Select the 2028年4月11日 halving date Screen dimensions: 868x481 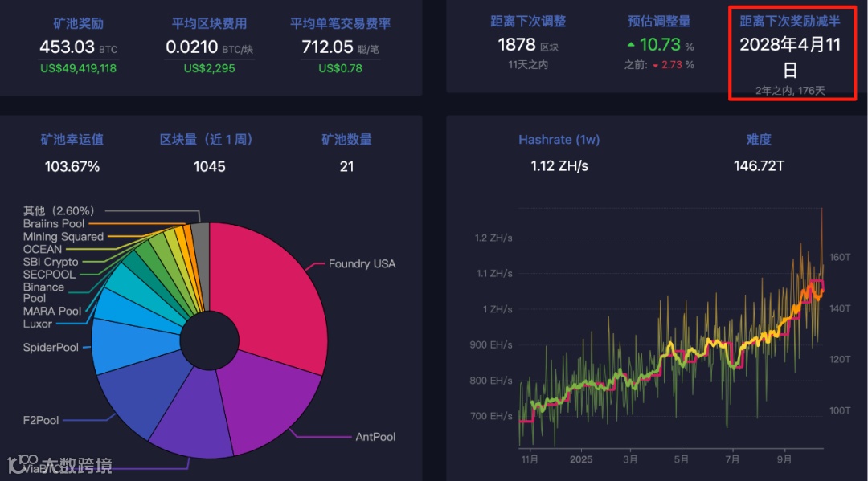click(790, 57)
